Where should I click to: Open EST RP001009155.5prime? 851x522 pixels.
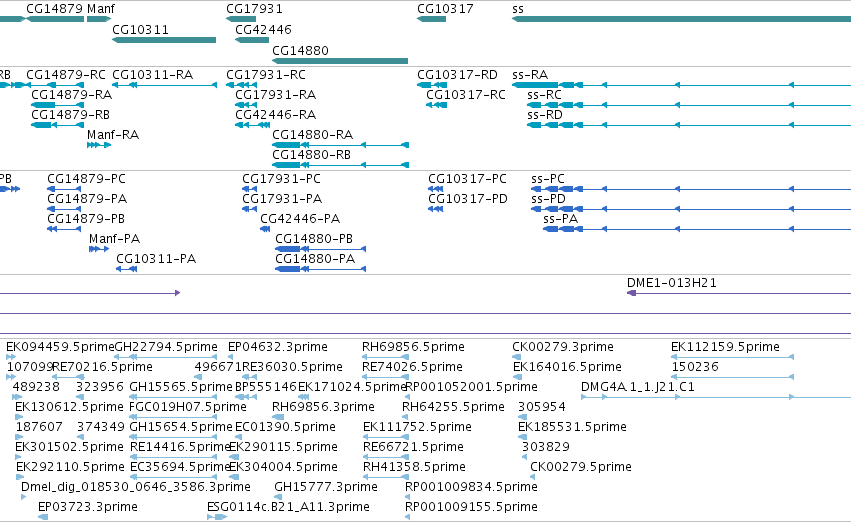[472, 507]
